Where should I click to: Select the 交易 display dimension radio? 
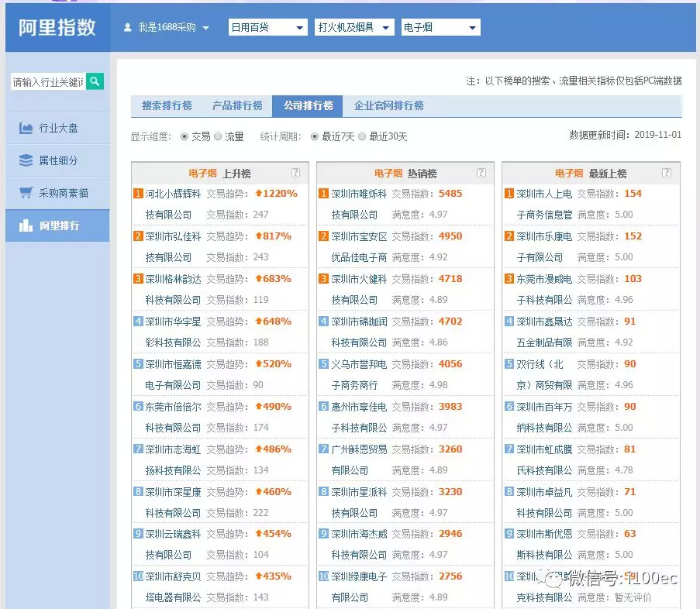[184, 136]
